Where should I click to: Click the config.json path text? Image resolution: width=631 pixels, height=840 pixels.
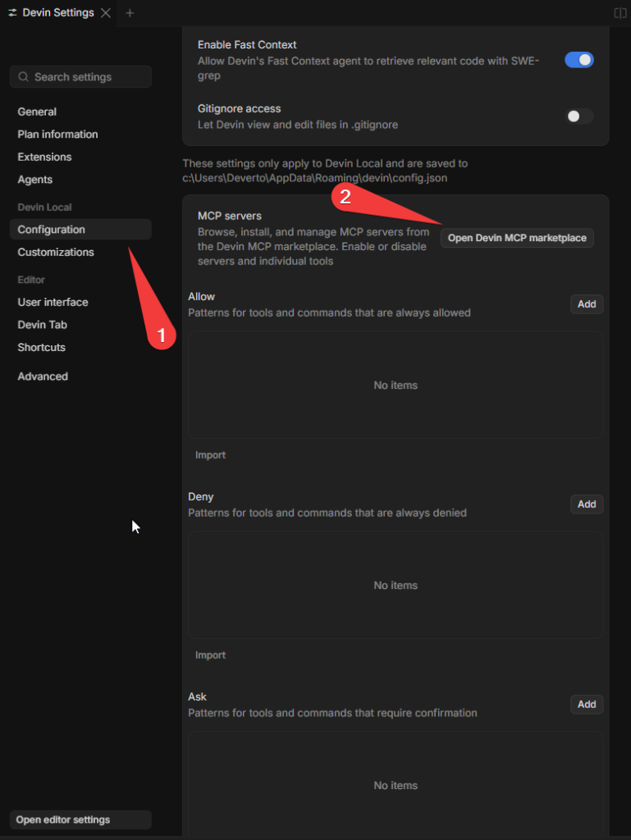(314, 178)
